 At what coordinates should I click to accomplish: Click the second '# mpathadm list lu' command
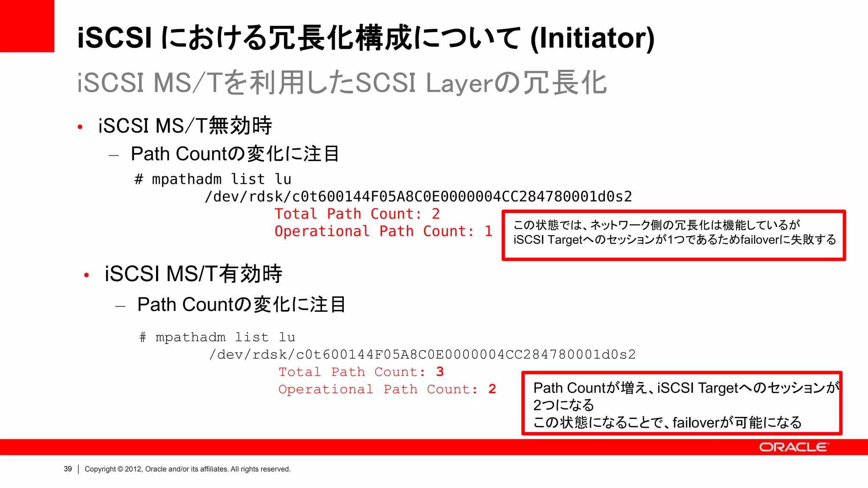pyautogui.click(x=217, y=337)
